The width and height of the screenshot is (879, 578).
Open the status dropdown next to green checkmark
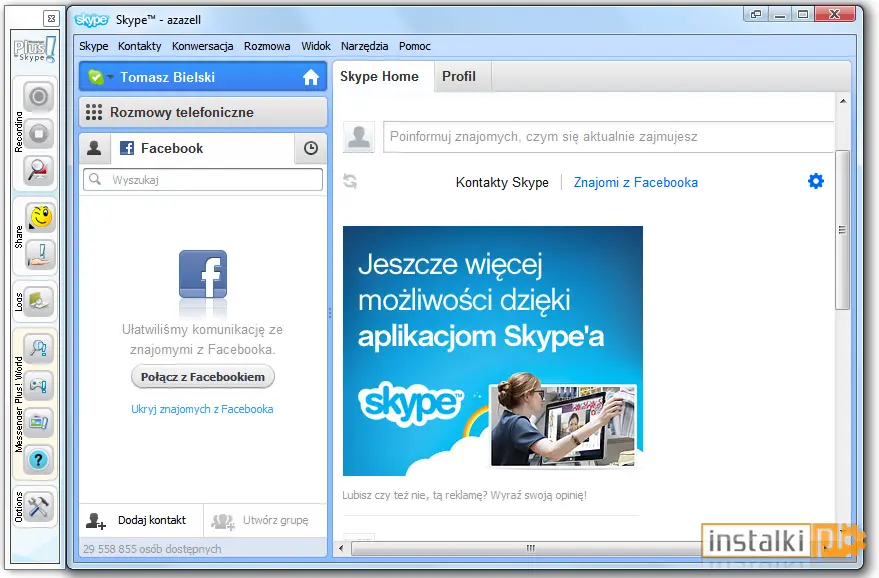point(110,77)
